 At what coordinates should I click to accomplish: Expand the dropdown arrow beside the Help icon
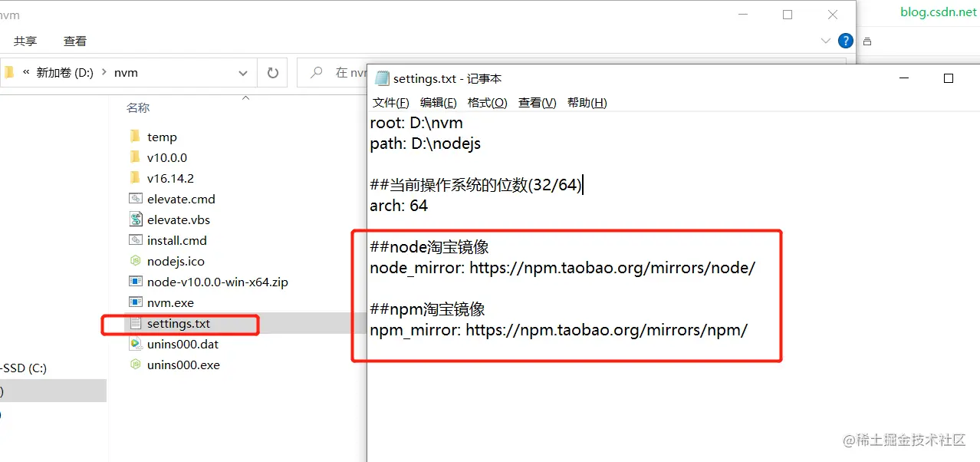tap(824, 40)
